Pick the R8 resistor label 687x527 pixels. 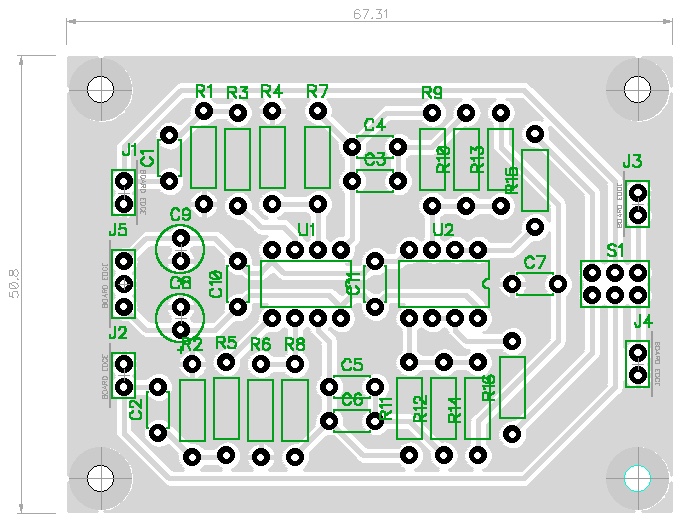click(x=294, y=344)
